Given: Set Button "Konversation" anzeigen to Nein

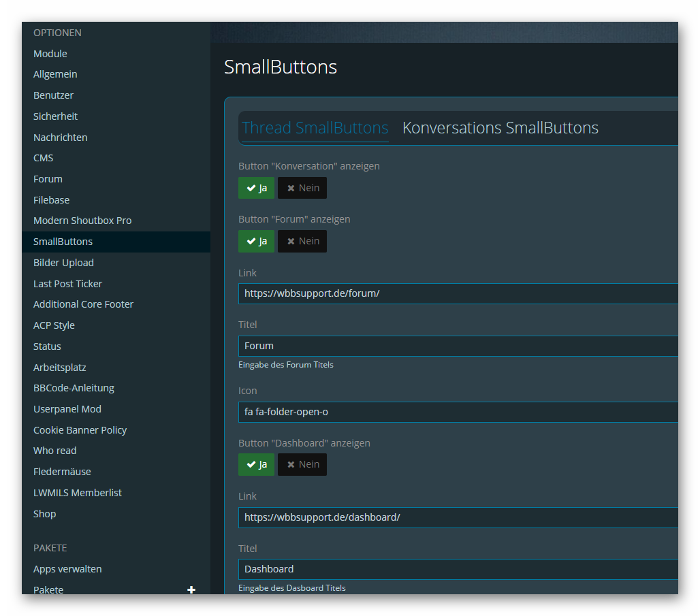Looking at the screenshot, I should click(302, 188).
